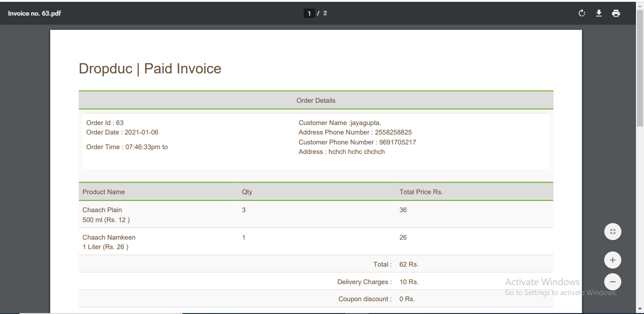Click the 'Delivery Charges :' label
This screenshot has width=644, height=314.
click(364, 282)
